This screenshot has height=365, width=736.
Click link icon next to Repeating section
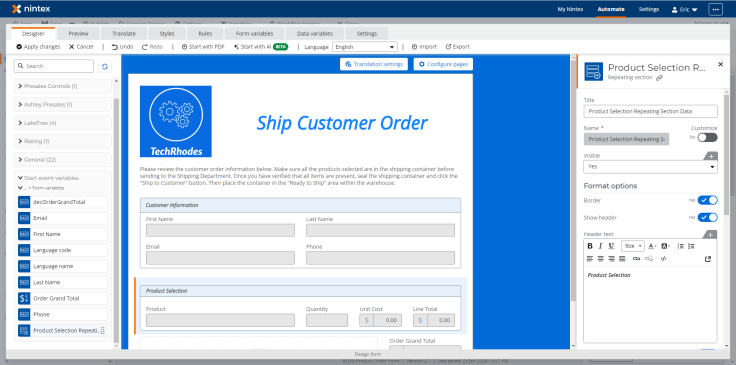tap(659, 78)
